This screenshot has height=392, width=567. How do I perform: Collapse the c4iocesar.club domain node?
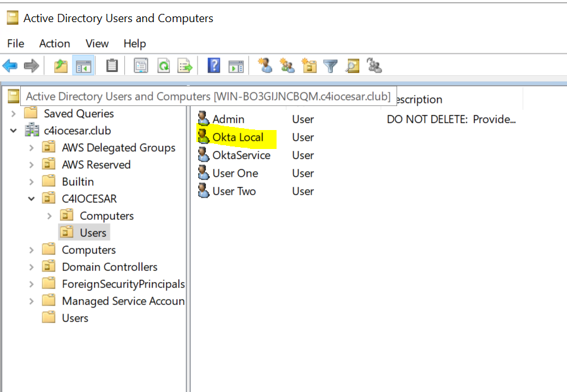[13, 131]
